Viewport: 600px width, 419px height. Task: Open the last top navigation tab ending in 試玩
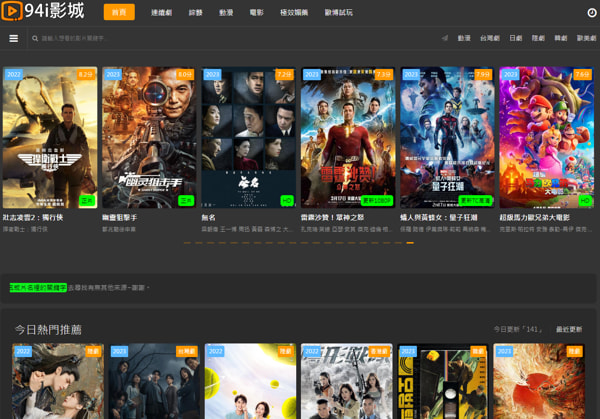click(339, 13)
